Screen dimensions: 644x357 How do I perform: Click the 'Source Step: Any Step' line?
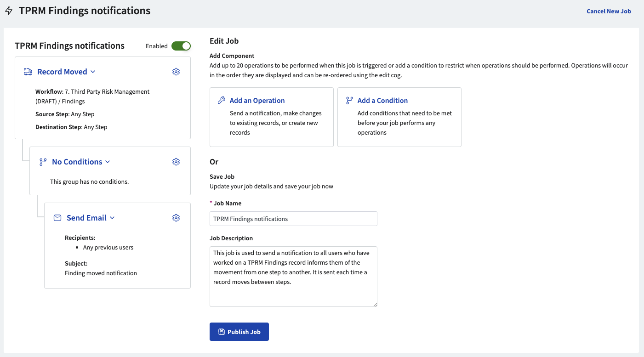65,114
